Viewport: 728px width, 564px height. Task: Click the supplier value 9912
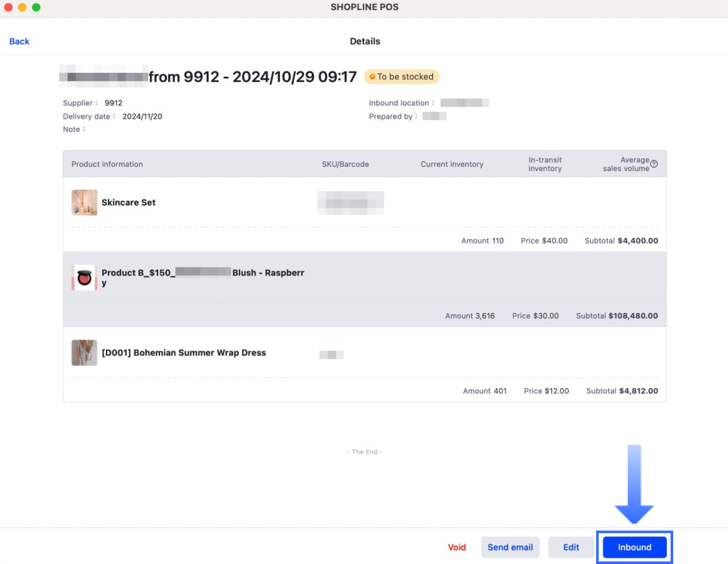tap(113, 103)
